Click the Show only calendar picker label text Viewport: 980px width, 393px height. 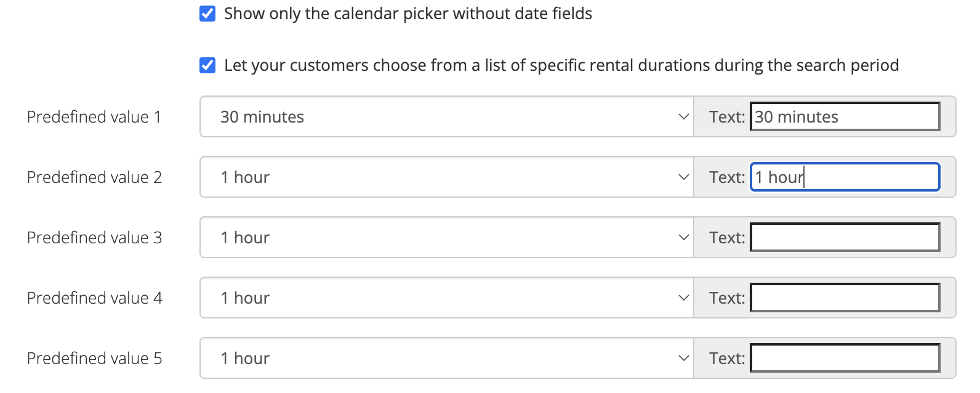pyautogui.click(x=408, y=14)
